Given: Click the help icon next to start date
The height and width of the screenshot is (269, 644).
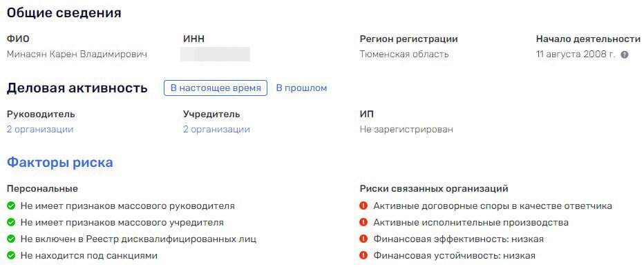Looking at the screenshot, I should 624,54.
